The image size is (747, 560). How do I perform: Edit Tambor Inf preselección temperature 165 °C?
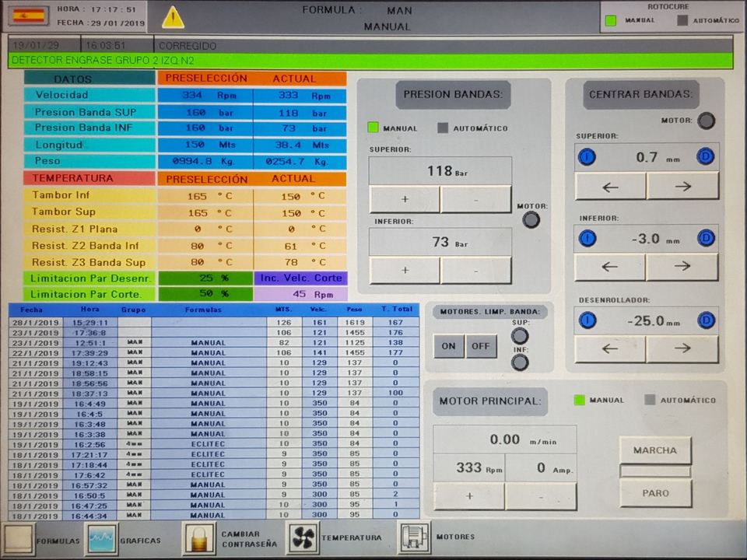pos(205,196)
